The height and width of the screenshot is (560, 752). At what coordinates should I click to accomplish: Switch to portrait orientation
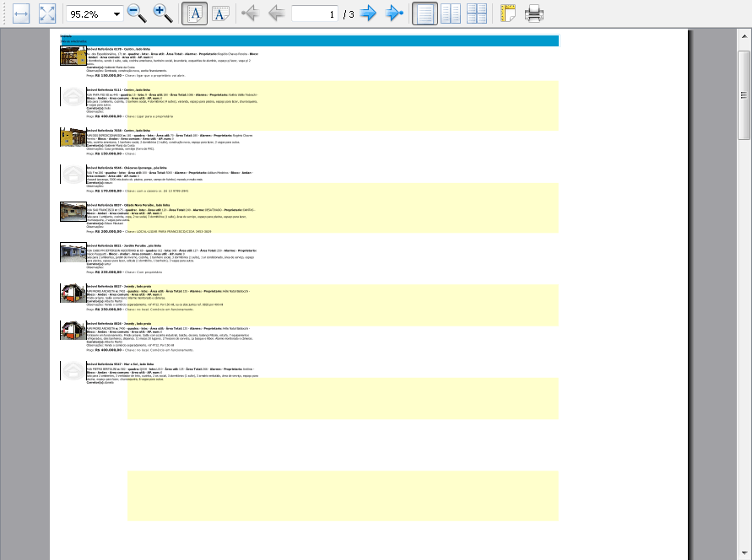click(x=195, y=13)
